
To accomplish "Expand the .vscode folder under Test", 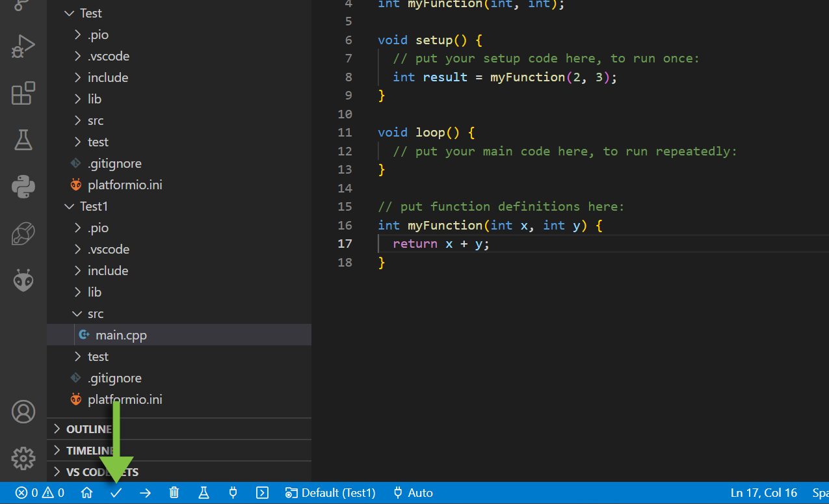I will click(x=179, y=56).
